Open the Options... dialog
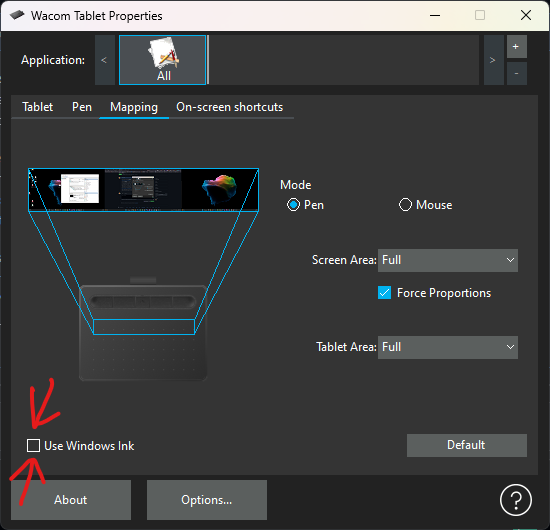Image resolution: width=550 pixels, height=530 pixels. (207, 500)
